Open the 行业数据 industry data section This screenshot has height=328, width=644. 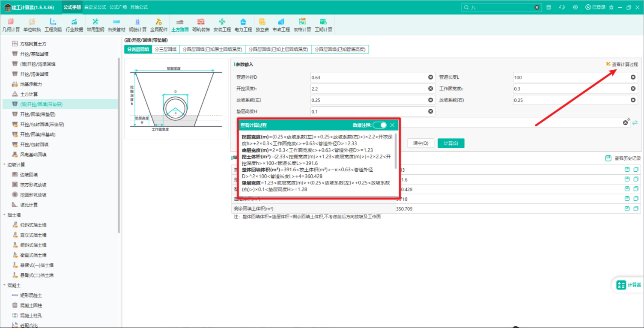click(x=74, y=25)
